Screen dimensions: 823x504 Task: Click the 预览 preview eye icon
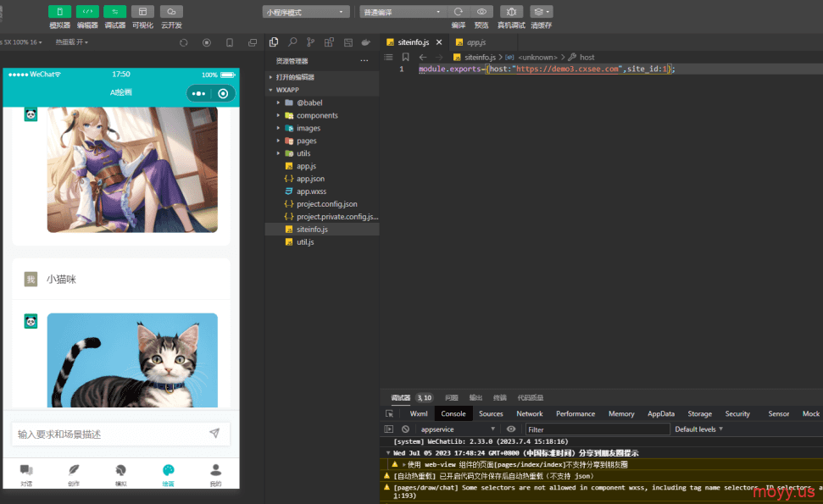point(481,12)
